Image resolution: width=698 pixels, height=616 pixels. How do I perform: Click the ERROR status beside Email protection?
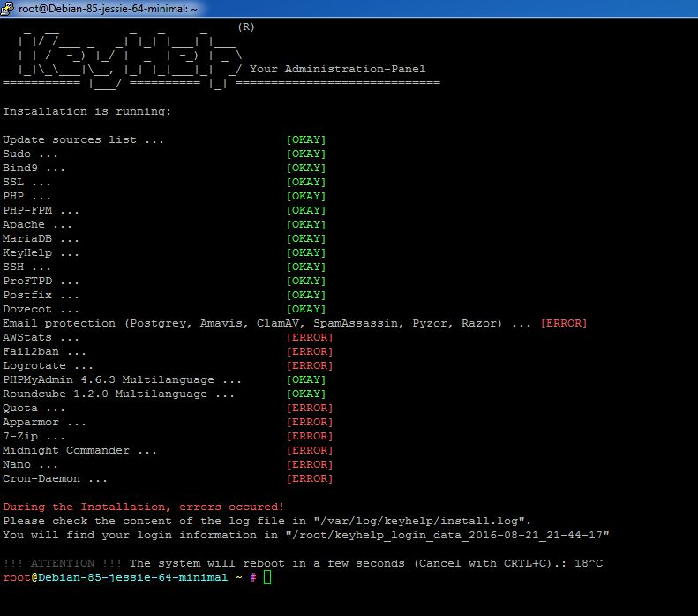tap(563, 324)
